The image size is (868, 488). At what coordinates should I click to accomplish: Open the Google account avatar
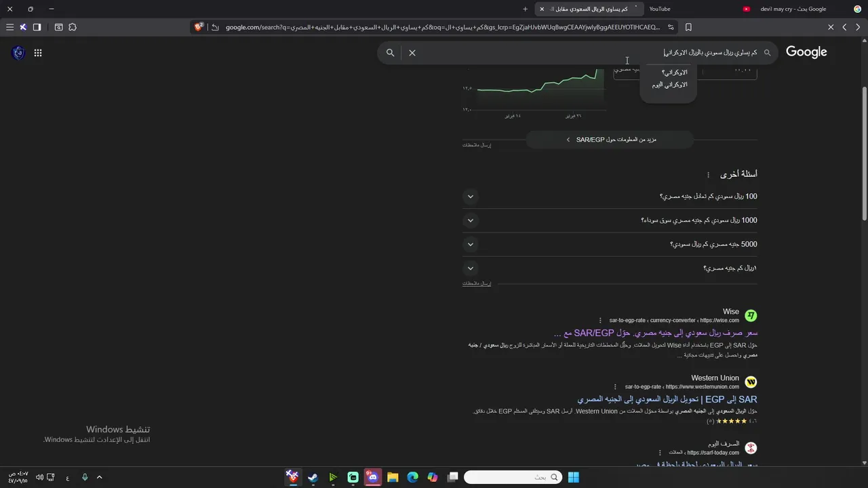click(18, 53)
